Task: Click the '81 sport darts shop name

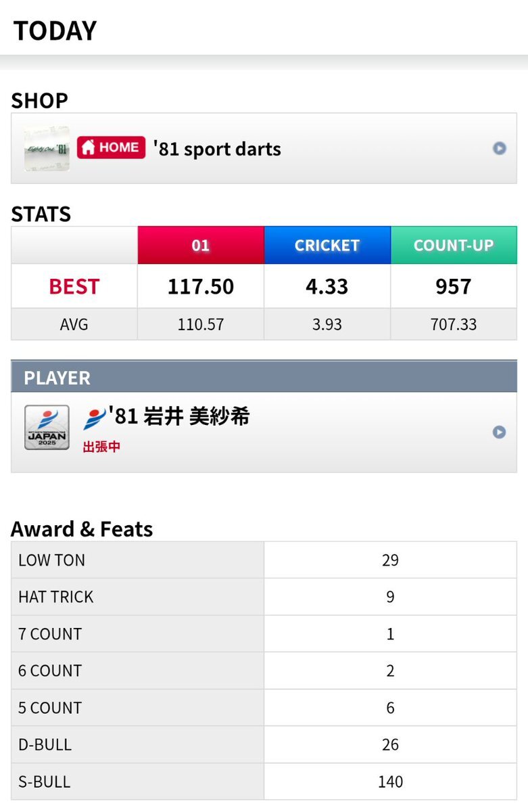Action: (217, 149)
